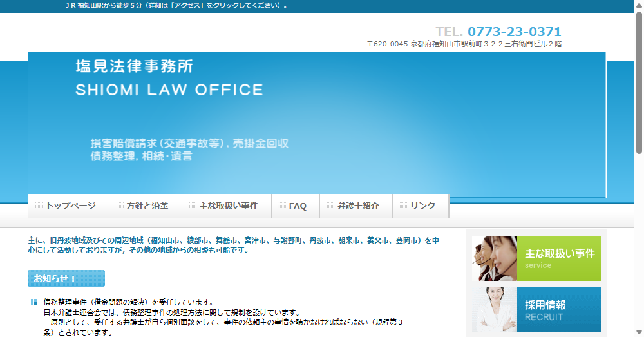Click the headset woman photo on service banner
Screen dimensions: 644x337
tap(494, 258)
